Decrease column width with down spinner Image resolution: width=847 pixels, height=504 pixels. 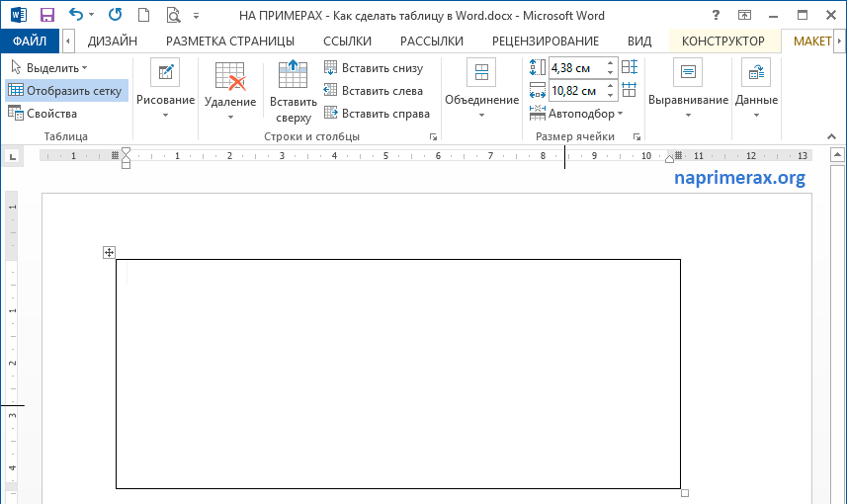611,96
